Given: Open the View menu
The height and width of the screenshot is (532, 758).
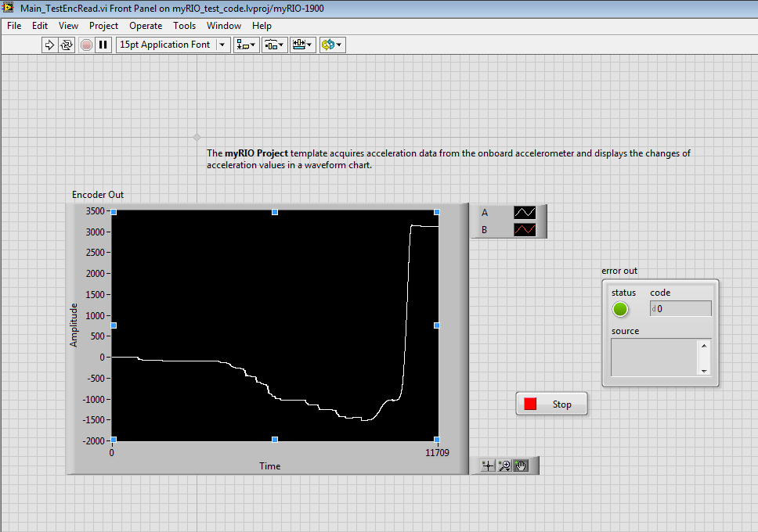Looking at the screenshot, I should point(68,26).
